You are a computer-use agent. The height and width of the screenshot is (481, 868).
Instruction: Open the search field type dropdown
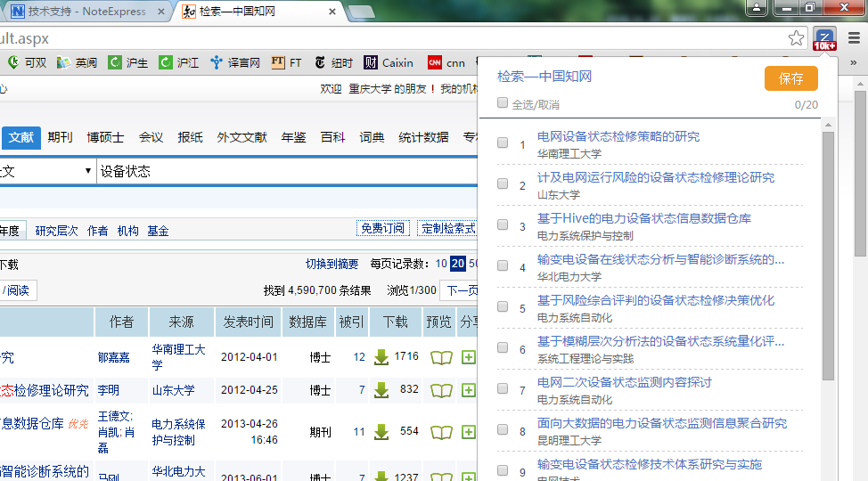47,171
